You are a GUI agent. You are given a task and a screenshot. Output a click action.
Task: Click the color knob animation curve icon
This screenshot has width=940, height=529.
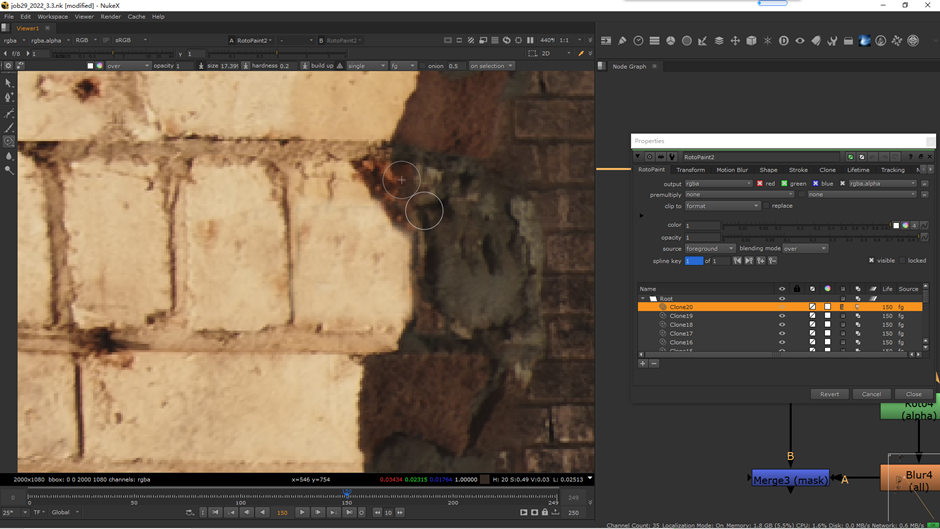(x=924, y=226)
